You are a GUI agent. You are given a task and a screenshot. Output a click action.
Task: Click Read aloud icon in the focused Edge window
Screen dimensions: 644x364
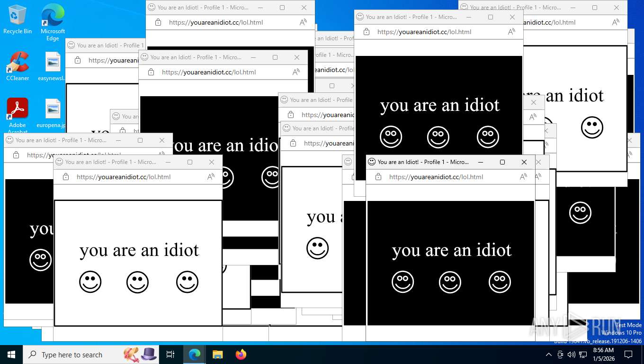[x=523, y=177]
